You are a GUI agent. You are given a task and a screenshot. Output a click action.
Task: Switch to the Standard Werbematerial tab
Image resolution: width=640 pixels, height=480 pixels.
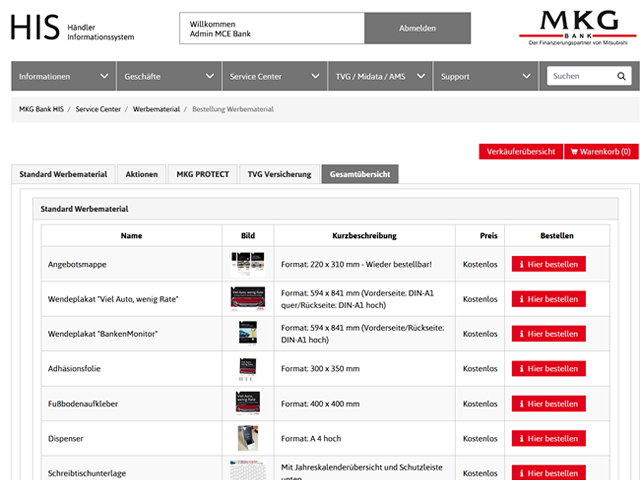pyautogui.click(x=63, y=174)
